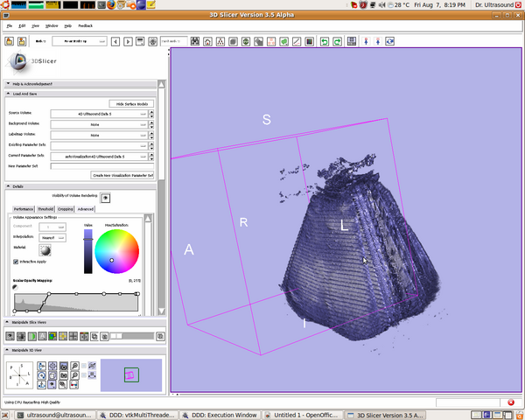Toggle the foreground/background fade icon at slider end

pyautogui.click(x=160, y=336)
